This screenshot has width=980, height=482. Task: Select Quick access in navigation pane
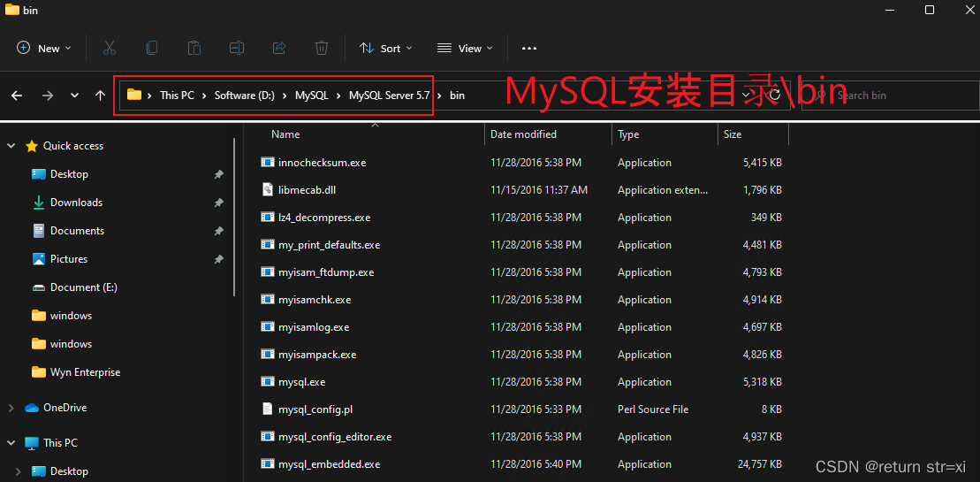point(73,146)
